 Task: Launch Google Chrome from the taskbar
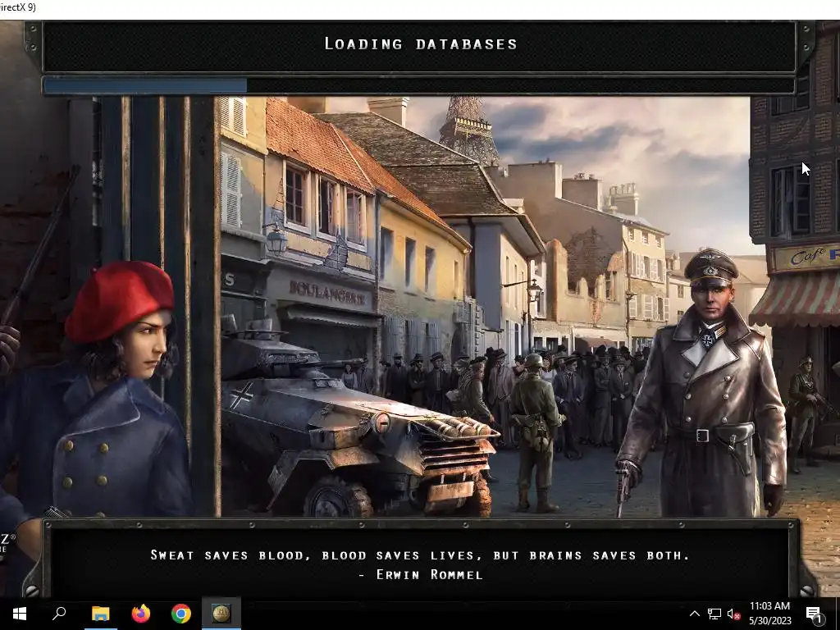point(181,614)
